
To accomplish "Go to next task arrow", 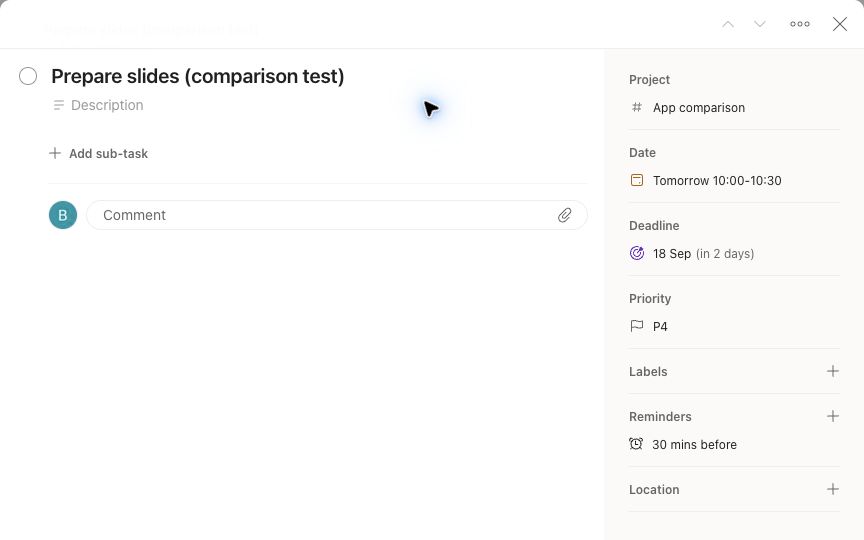I will (x=760, y=24).
